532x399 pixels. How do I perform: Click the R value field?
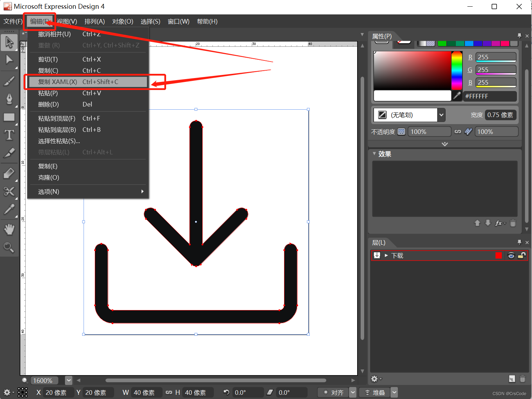(x=496, y=57)
